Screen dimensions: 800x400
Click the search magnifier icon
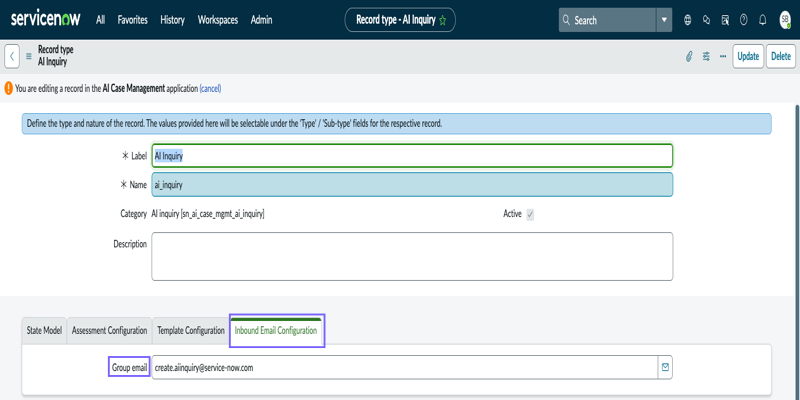pyautogui.click(x=566, y=20)
